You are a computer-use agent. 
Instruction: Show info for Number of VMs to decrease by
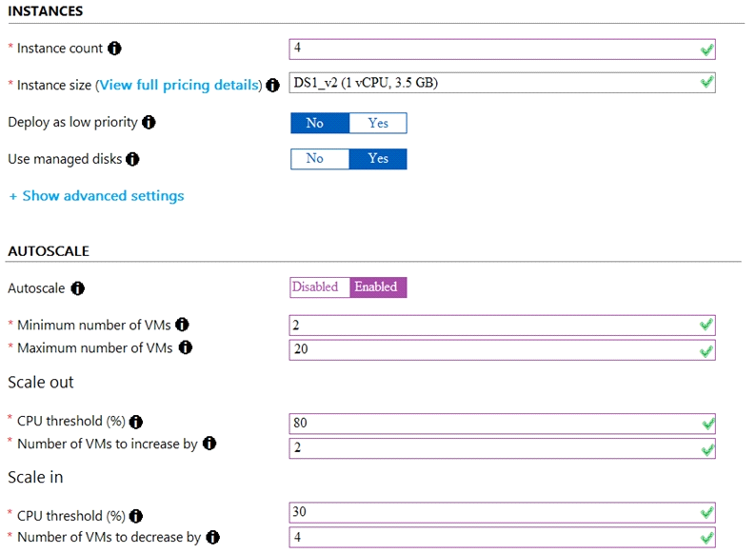(212, 537)
